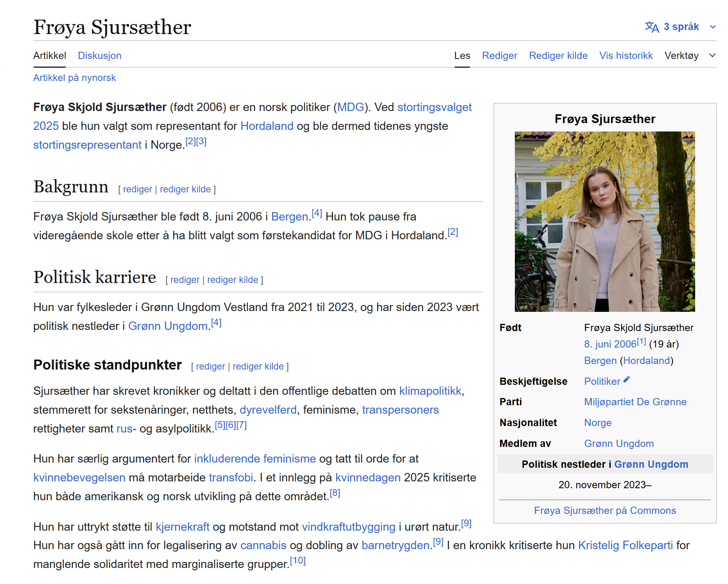Screen dimensions: 728x584
Task: Open the transfobi link
Action: pyautogui.click(x=231, y=477)
